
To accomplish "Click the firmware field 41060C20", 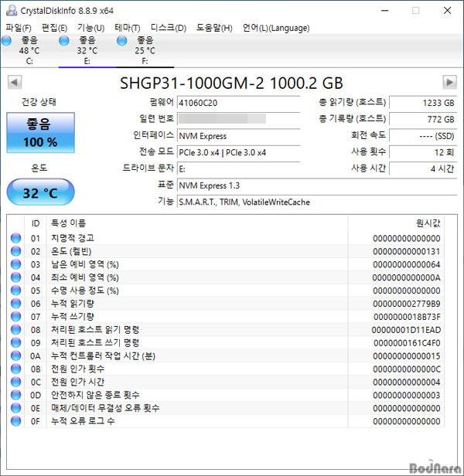I will 239,103.
